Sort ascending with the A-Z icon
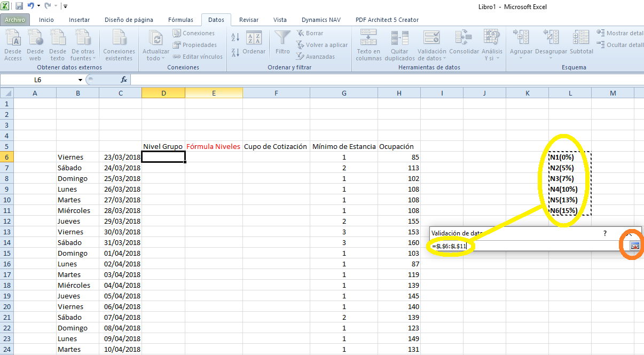This screenshot has width=644, height=355. point(234,37)
